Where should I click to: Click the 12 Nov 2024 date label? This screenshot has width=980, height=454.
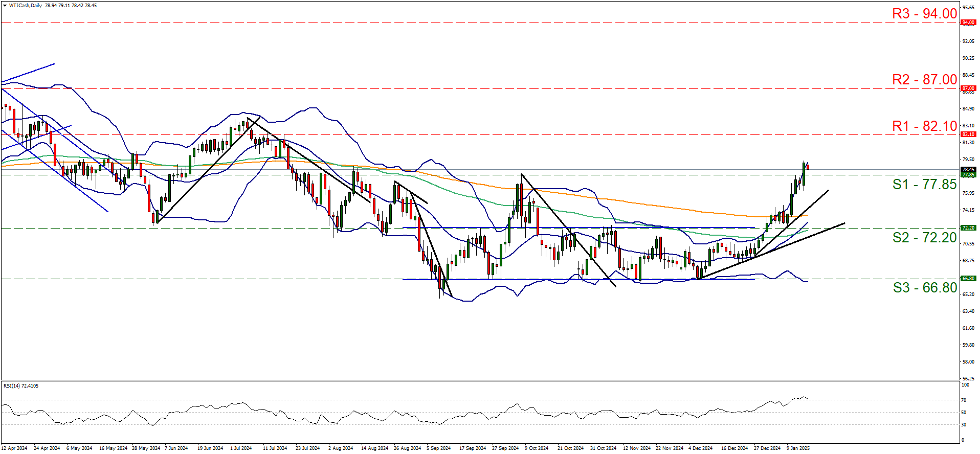click(x=637, y=448)
